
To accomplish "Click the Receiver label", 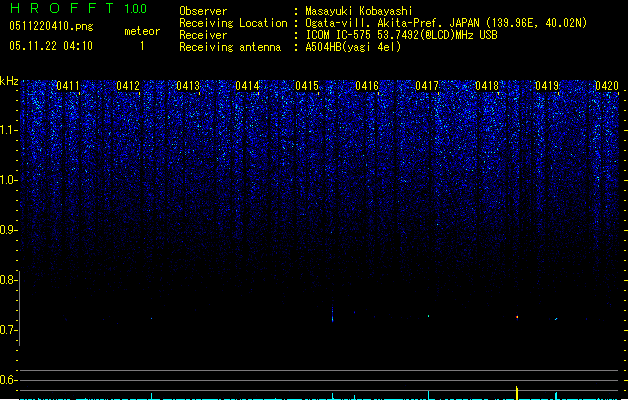I will (203, 35).
